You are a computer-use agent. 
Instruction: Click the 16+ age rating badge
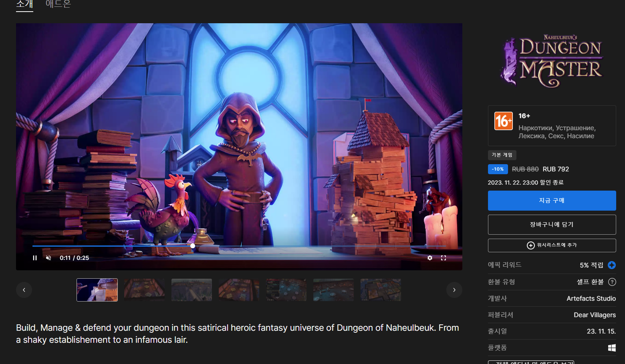click(x=504, y=121)
